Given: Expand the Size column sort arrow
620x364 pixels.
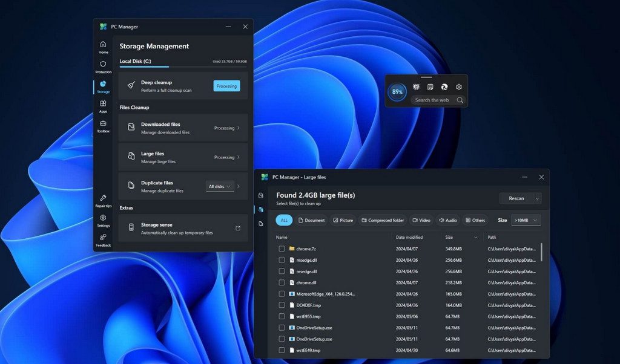Looking at the screenshot, I should pyautogui.click(x=476, y=237).
